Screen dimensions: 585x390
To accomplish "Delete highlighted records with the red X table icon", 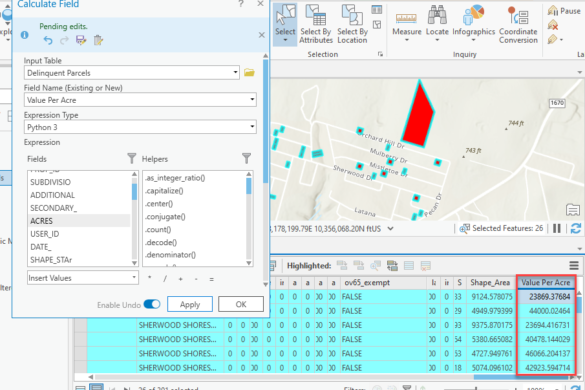I will click(426, 265).
